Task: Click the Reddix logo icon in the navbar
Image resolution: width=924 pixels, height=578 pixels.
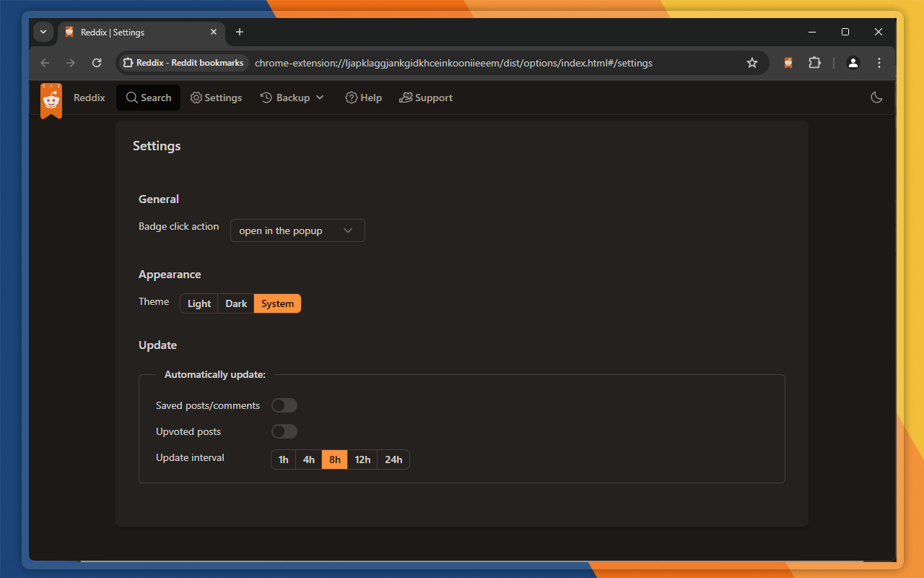Action: (x=51, y=98)
